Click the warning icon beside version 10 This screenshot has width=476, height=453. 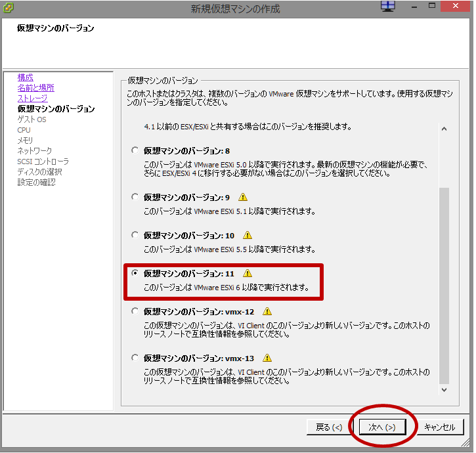click(248, 235)
